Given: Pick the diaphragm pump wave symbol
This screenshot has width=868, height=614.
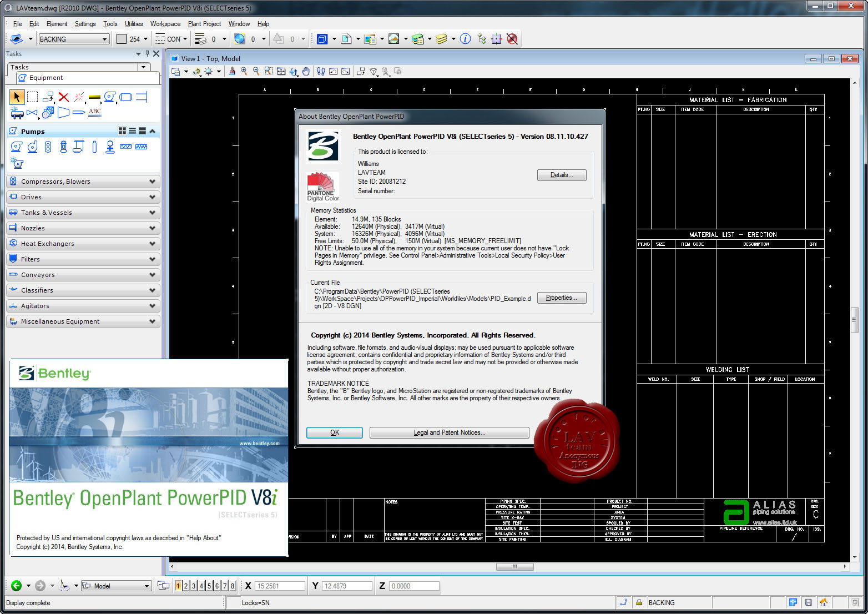Looking at the screenshot, I should [126, 147].
